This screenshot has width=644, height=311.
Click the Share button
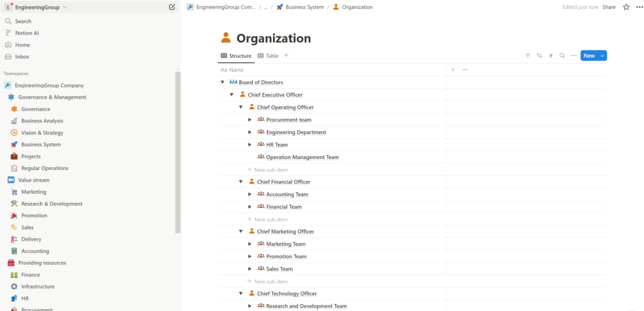pos(609,7)
